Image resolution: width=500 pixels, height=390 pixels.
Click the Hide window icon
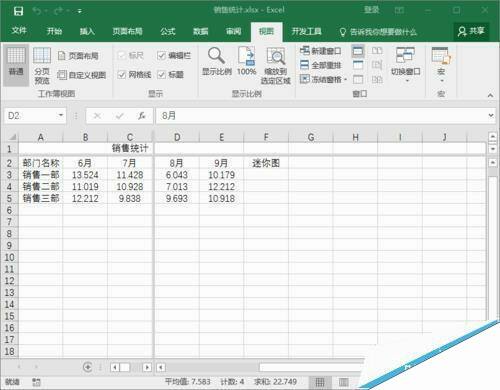358,65
